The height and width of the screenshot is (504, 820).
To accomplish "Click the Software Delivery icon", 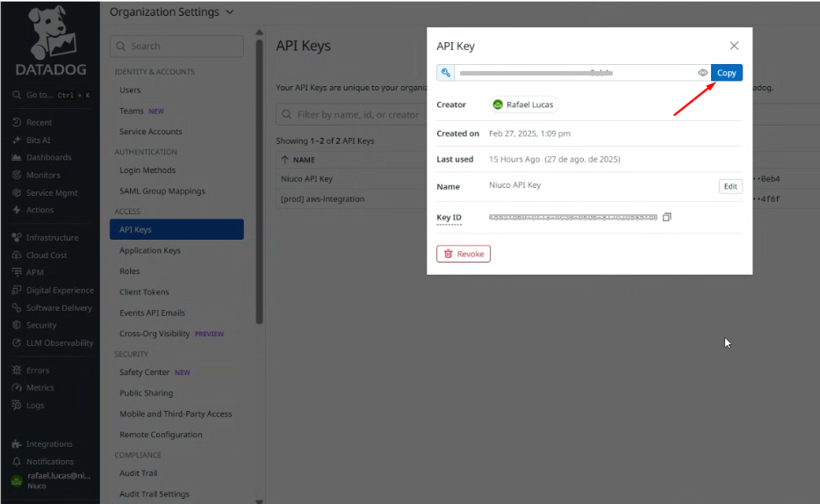I will pyautogui.click(x=17, y=308).
